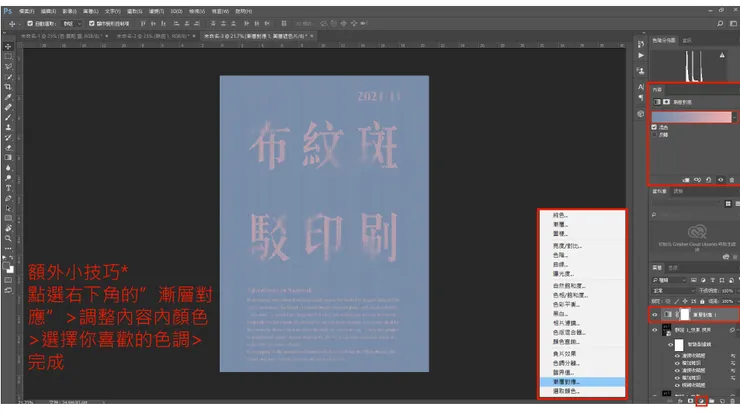Open the gradient picker dropdown arrow
This screenshot has height=413, width=740.
734,117
